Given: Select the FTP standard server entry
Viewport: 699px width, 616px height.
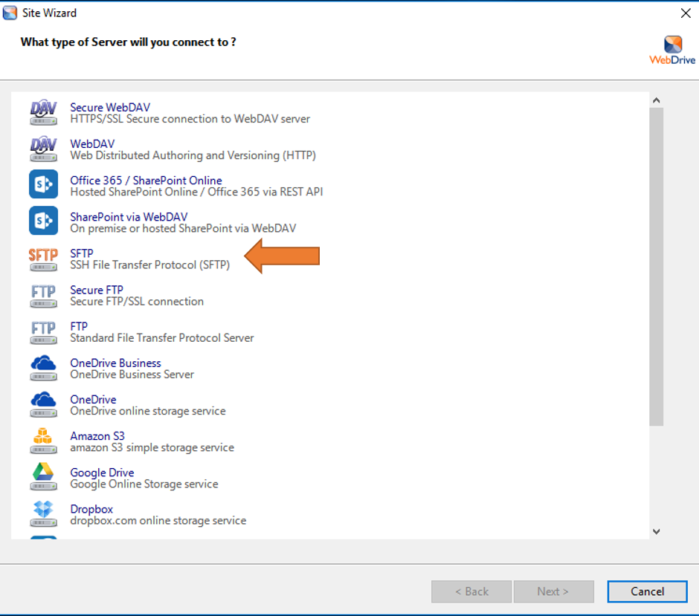Looking at the screenshot, I should pyautogui.click(x=79, y=326).
